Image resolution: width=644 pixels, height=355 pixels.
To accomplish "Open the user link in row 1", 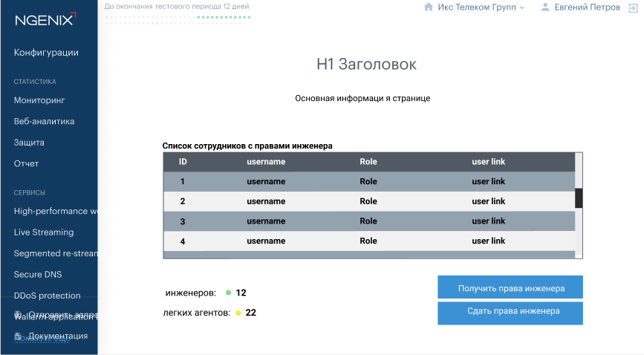I will pos(488,182).
